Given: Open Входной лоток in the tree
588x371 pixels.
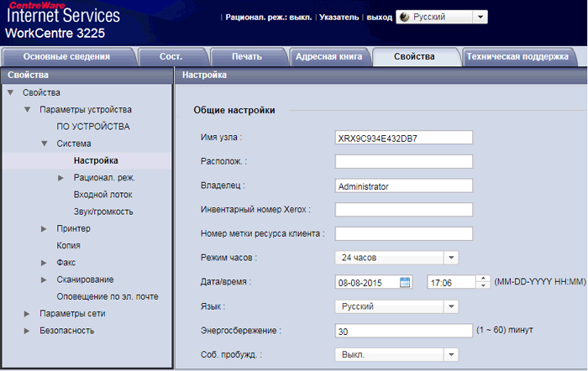Looking at the screenshot, I should [103, 195].
